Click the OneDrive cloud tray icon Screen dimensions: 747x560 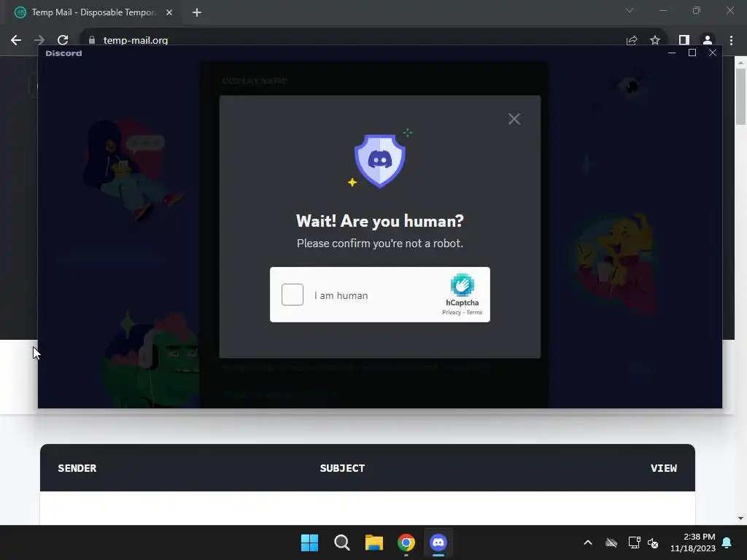point(611,542)
